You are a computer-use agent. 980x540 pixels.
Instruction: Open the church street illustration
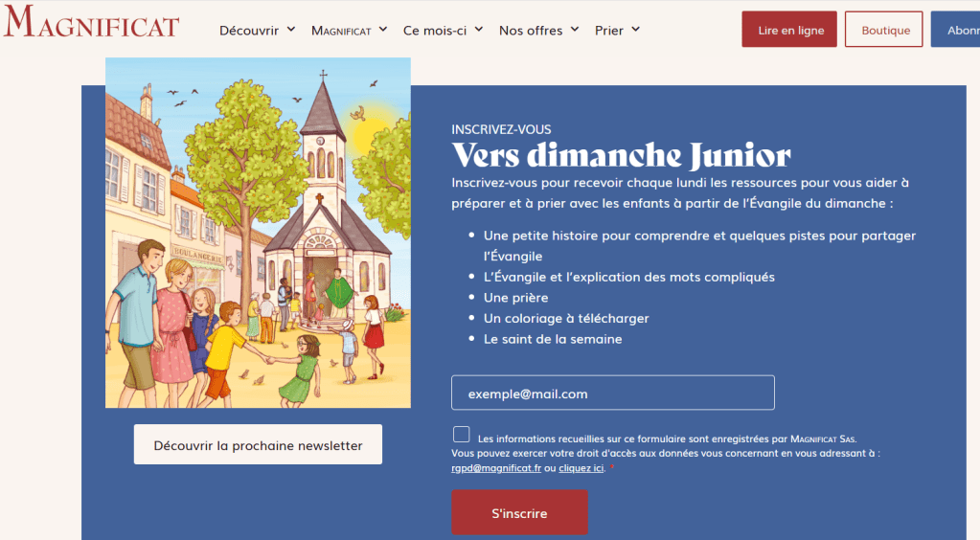click(258, 233)
